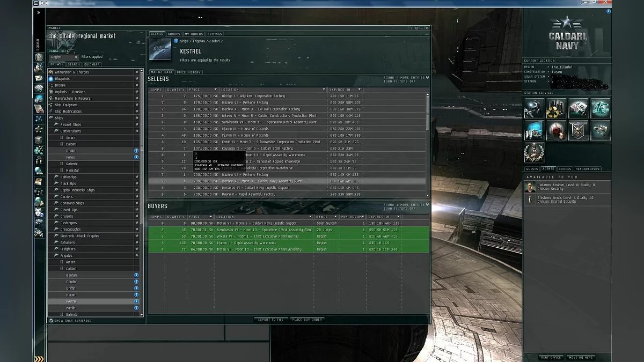Switch to the Search tab
This screenshot has width=644, height=362.
[x=74, y=64]
